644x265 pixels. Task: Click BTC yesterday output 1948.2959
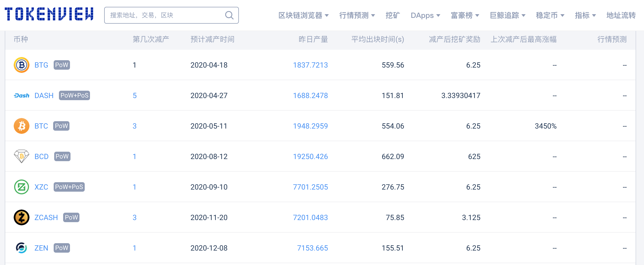[310, 126]
